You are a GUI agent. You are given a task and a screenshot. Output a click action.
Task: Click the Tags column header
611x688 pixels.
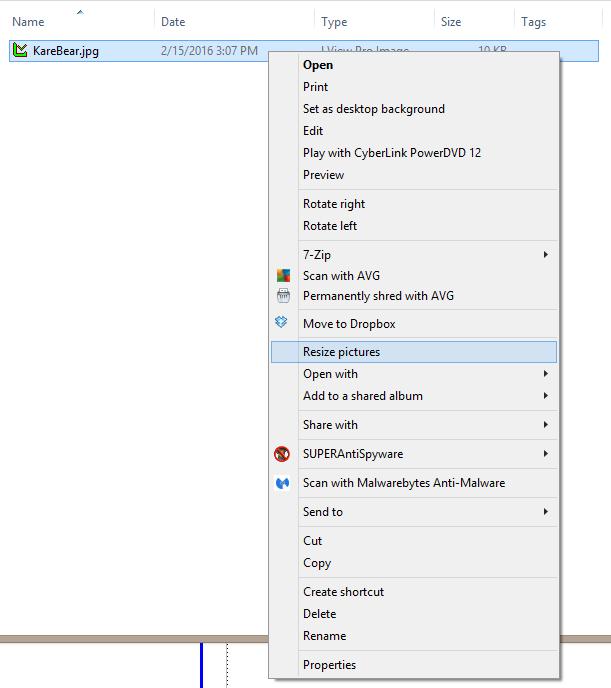(x=533, y=21)
